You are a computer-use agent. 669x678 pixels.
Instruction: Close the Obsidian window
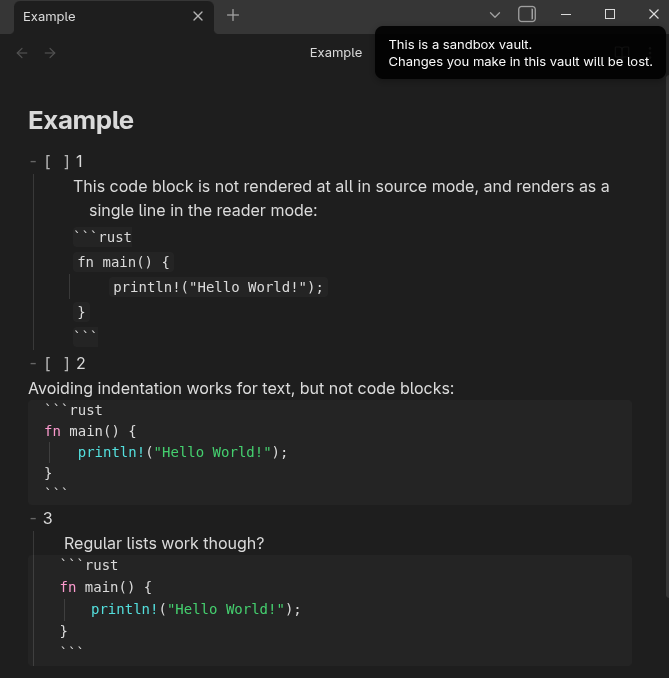649,14
